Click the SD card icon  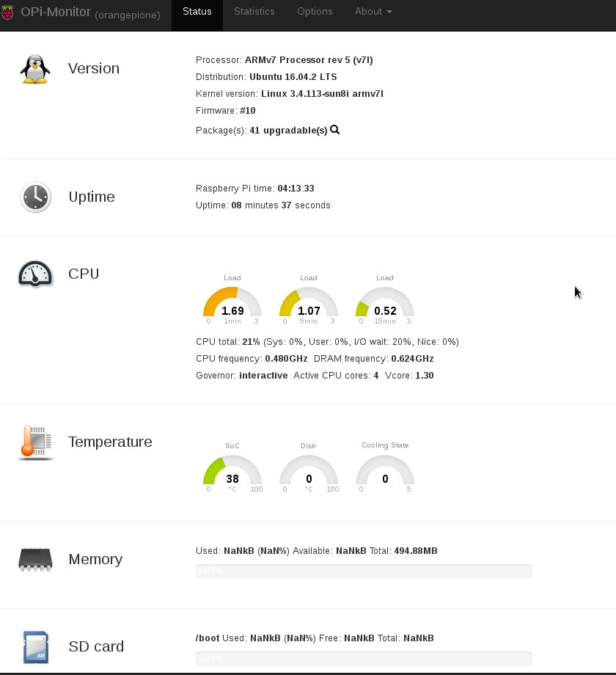(x=35, y=647)
